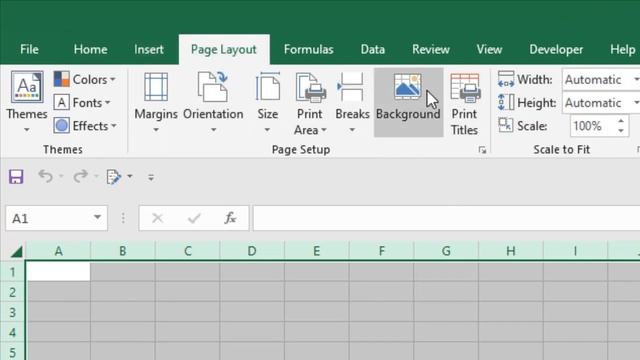Click the Width scale icon

[506, 79]
